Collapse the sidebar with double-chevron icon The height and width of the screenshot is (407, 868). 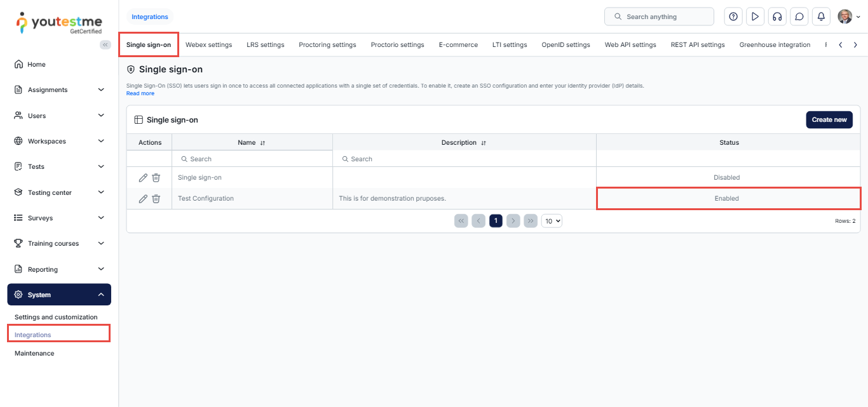[x=105, y=44]
